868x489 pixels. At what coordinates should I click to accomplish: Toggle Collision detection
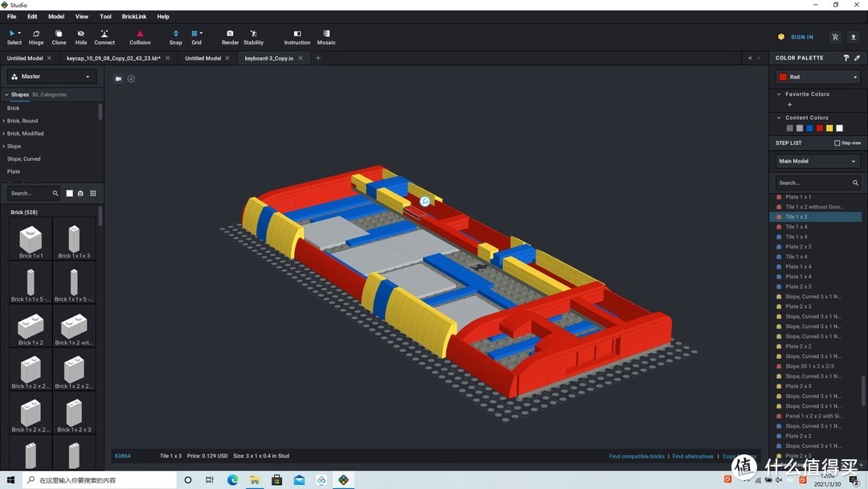click(x=140, y=37)
